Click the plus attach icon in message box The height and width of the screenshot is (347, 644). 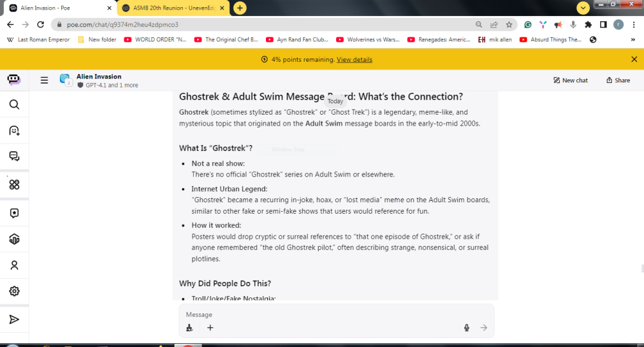(x=211, y=328)
